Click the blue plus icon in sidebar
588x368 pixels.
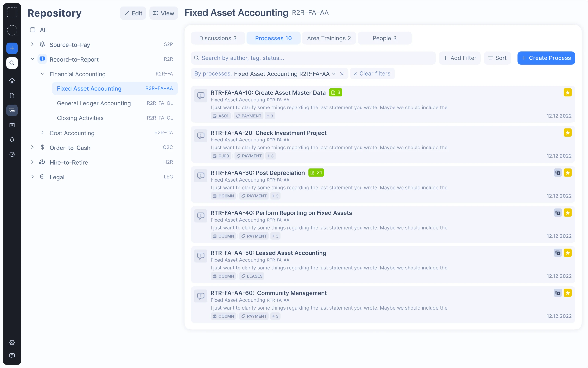12,48
